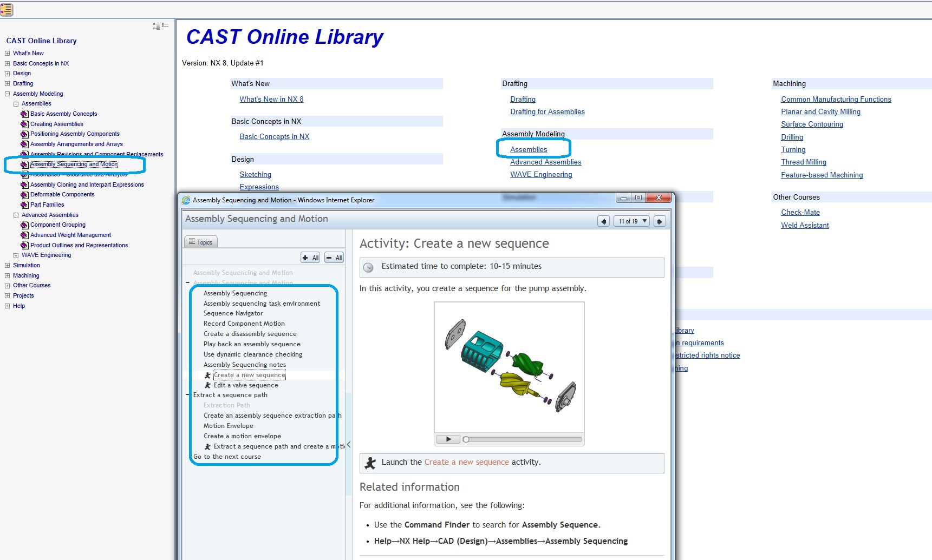Image resolution: width=932 pixels, height=560 pixels.
Task: Open the Check-Mate link under Other Courses
Action: point(800,213)
